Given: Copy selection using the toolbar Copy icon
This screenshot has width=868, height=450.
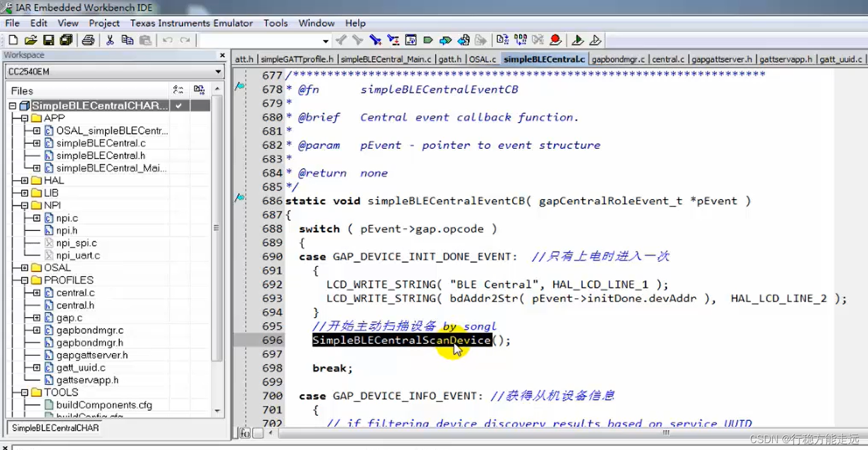Looking at the screenshot, I should [x=127, y=40].
